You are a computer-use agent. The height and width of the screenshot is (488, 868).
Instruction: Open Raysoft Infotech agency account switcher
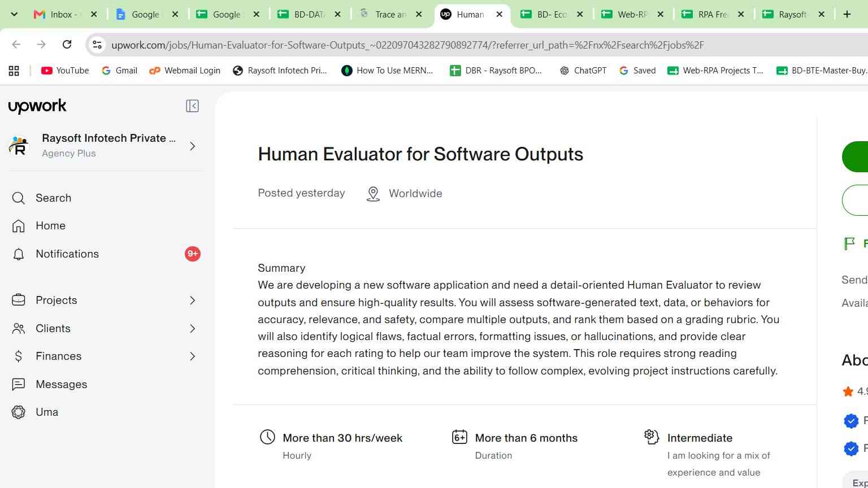tap(106, 146)
